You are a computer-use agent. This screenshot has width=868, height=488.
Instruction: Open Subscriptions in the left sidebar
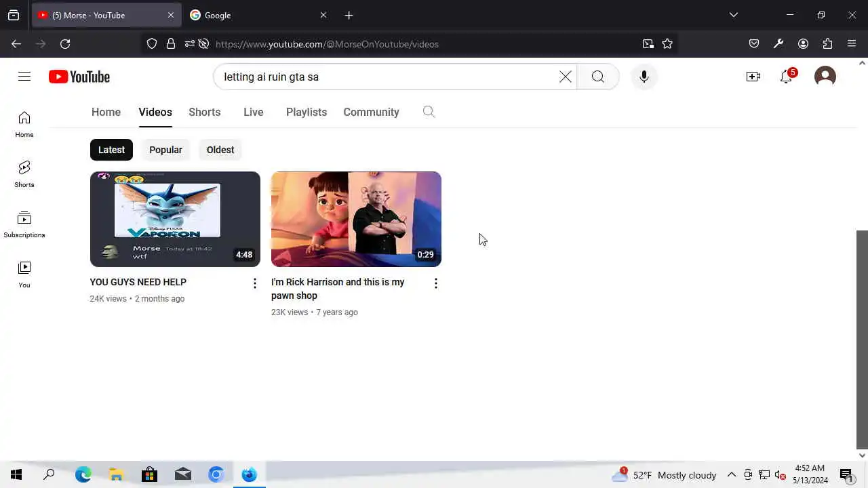(24, 225)
